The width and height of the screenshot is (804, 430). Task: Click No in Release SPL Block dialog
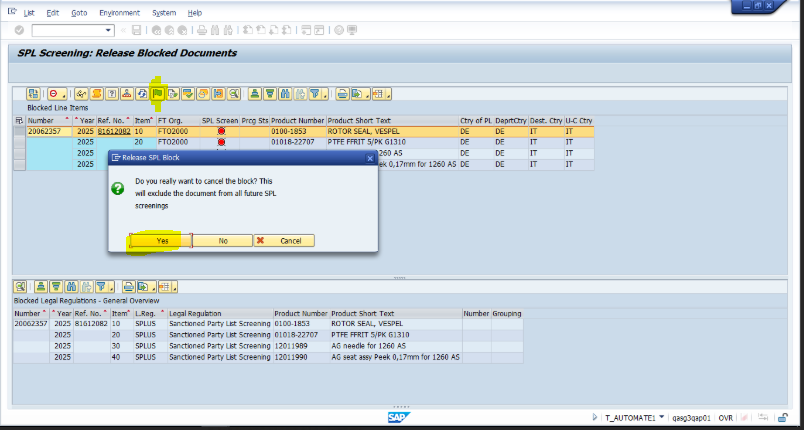coord(223,240)
